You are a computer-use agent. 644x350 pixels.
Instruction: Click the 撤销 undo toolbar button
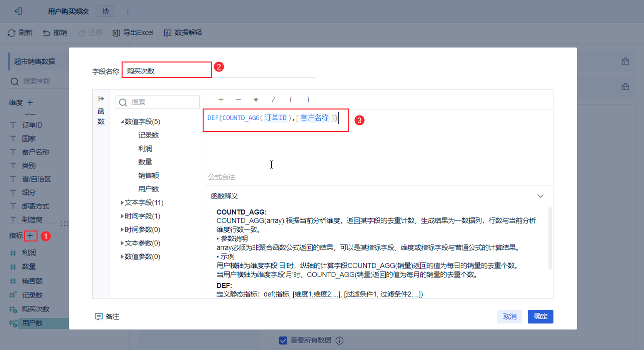tap(55, 32)
